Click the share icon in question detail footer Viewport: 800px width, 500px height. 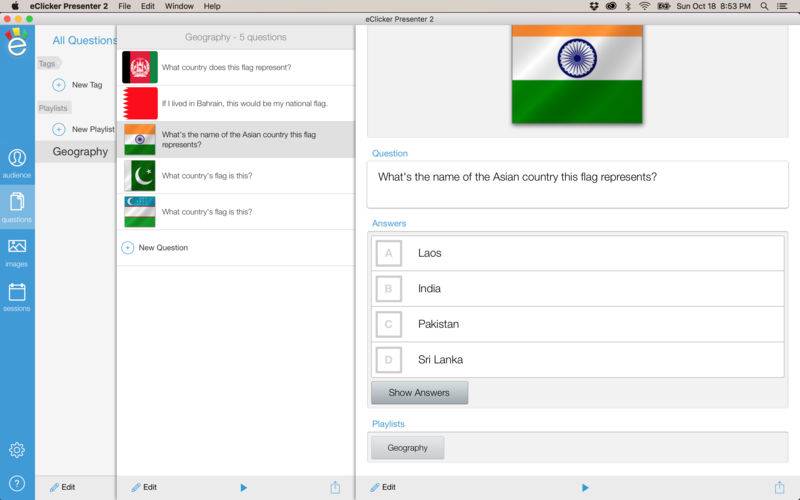point(779,487)
